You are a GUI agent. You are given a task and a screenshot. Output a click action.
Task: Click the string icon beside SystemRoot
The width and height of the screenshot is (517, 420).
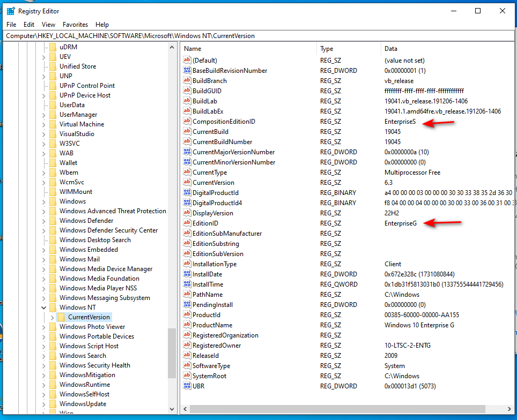(x=187, y=376)
